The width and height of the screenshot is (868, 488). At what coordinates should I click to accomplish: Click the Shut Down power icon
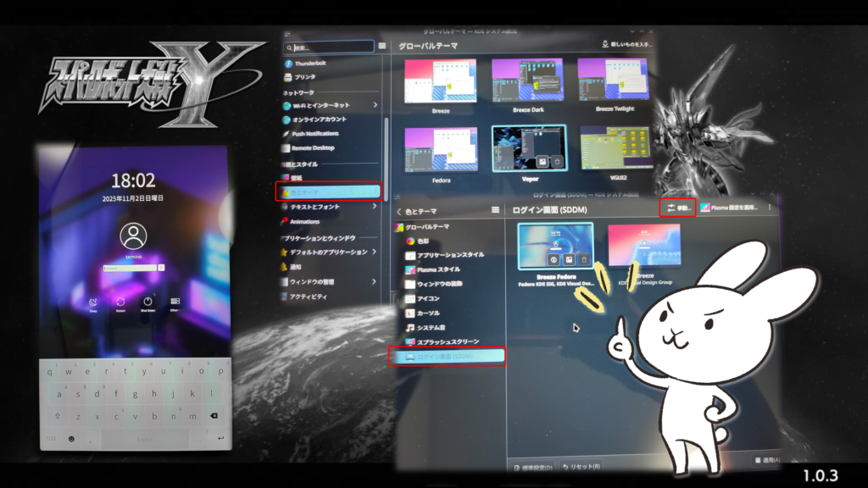147,302
